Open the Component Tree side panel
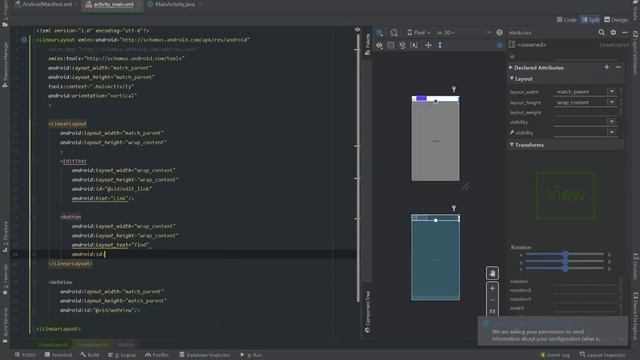Screen dimensions: 640x360 point(367,311)
